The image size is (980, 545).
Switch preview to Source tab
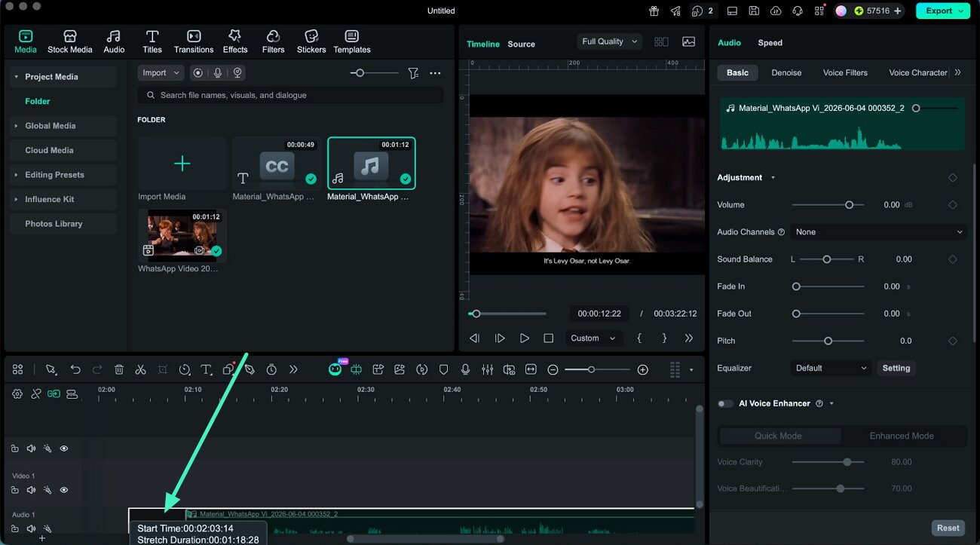(521, 44)
